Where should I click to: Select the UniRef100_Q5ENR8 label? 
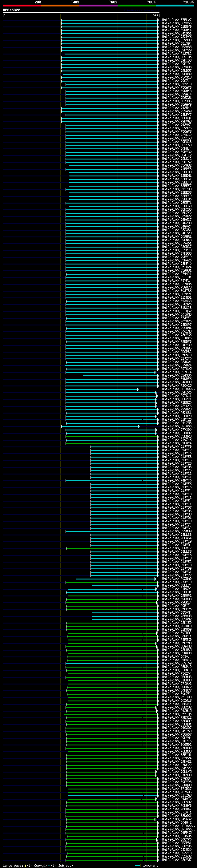pyautogui.click(x=177, y=436)
